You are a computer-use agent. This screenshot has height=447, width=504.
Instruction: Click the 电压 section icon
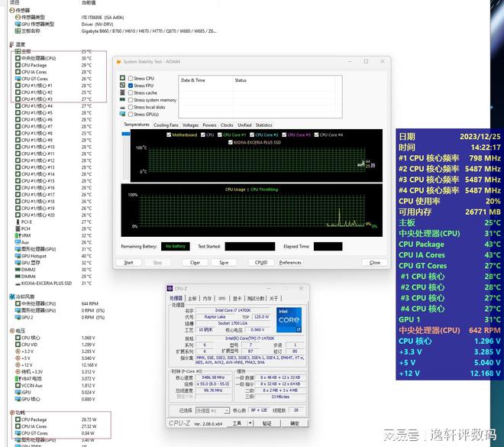12,331
